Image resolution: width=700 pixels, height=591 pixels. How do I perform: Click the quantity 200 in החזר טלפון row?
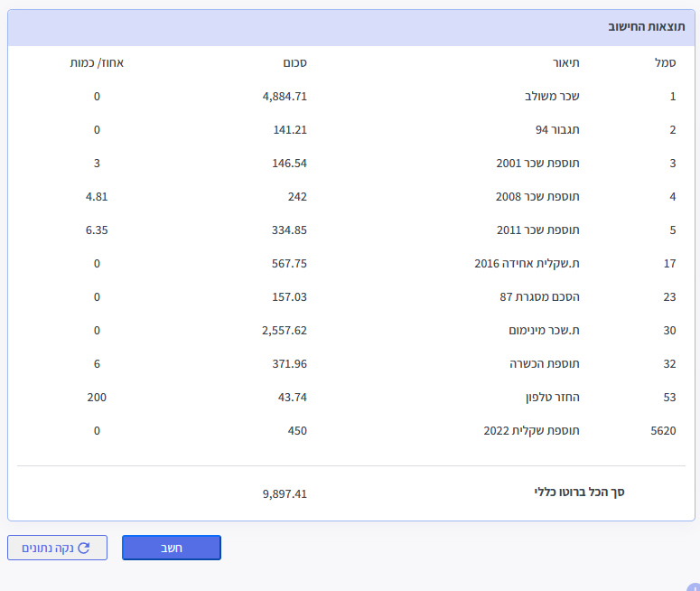click(98, 398)
